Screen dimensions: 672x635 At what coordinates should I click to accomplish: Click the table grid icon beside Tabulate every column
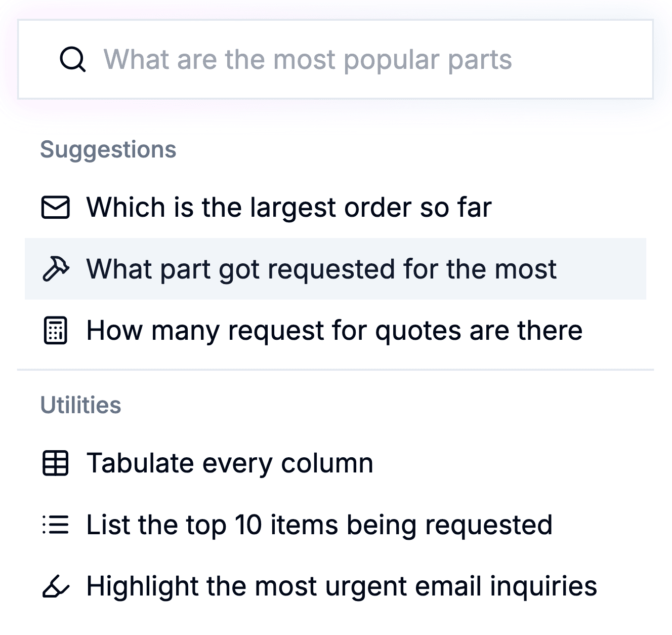point(56,463)
